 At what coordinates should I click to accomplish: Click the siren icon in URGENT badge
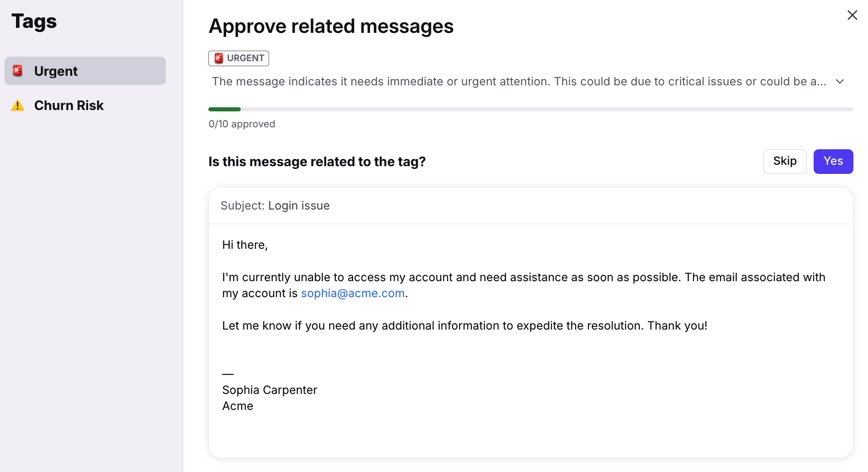pos(219,58)
